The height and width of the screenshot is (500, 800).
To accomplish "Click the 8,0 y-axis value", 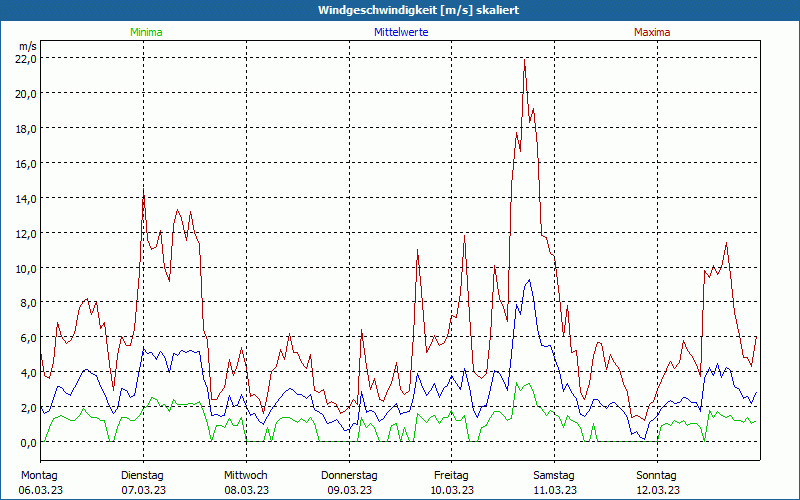I will pyautogui.click(x=28, y=303).
